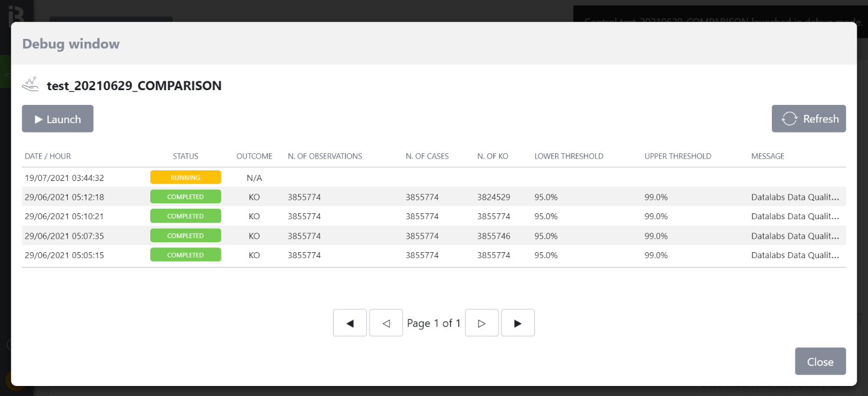Viewport: 868px width, 396px height.
Task: Click the STATUS column header
Action: click(x=186, y=157)
